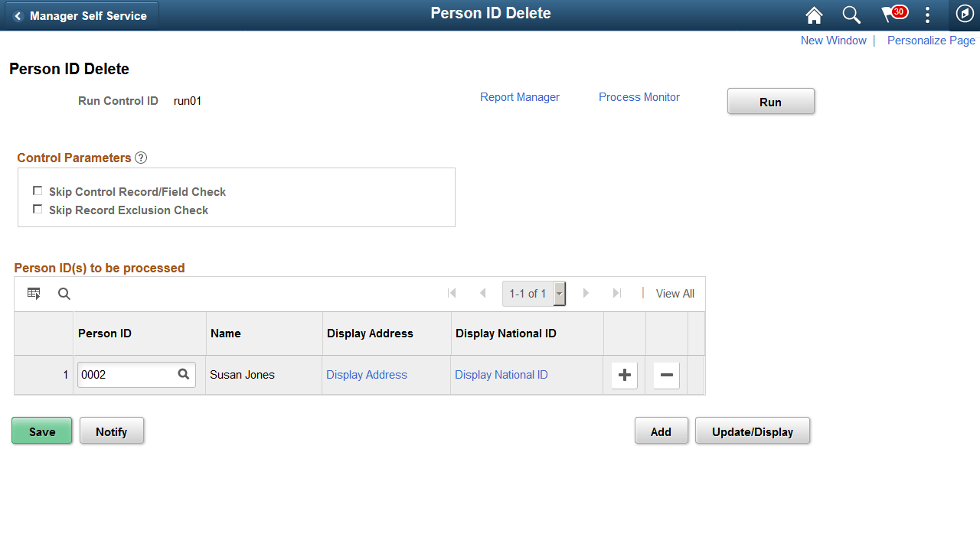Open the 1-1 of 1 row dropdown
The image size is (980, 550).
click(x=559, y=293)
